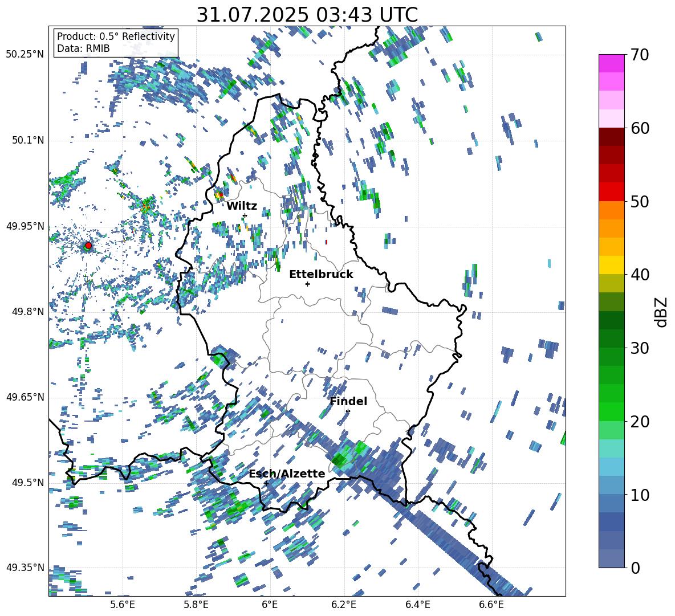
Task: Click the 49.95°N latitude label
Action: [25, 226]
